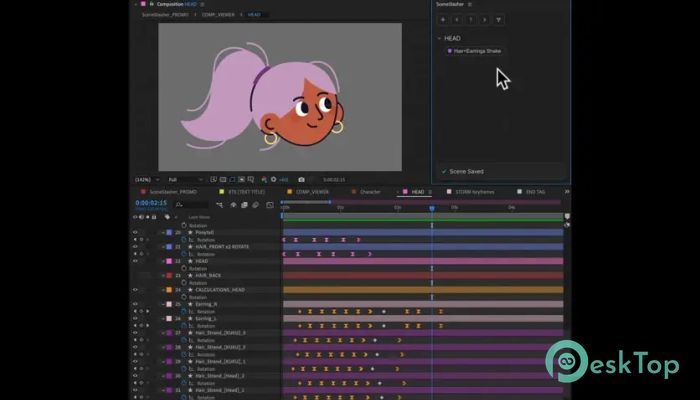Image resolution: width=700 pixels, height=400 pixels.
Task: Go to next keyframe on Earring_R Rotation
Action: click(x=148, y=311)
